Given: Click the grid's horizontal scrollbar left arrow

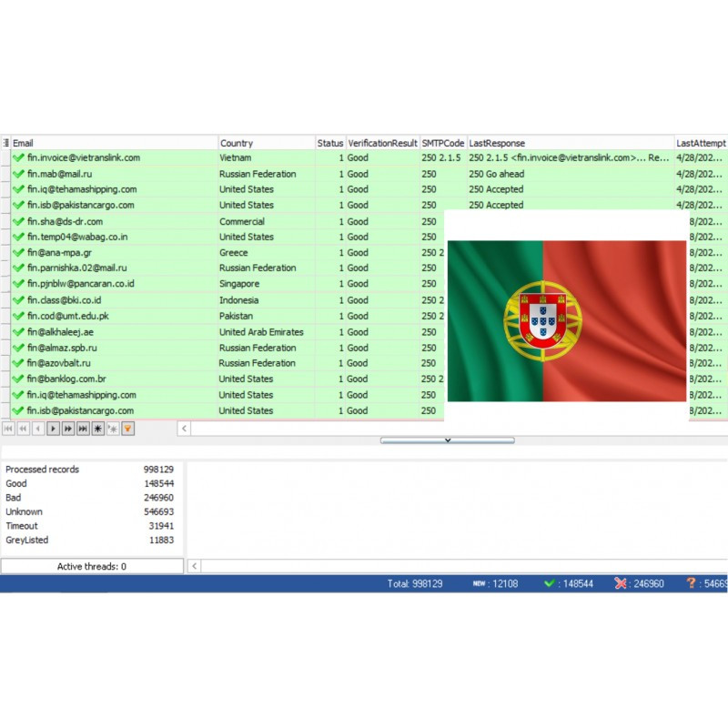Looking at the screenshot, I should (x=184, y=428).
